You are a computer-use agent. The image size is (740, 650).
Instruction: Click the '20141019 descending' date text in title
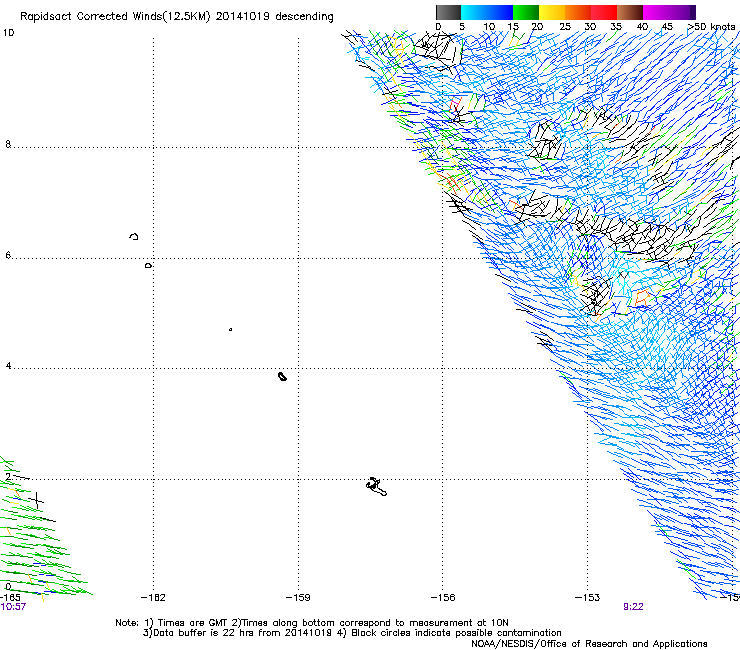click(x=275, y=17)
